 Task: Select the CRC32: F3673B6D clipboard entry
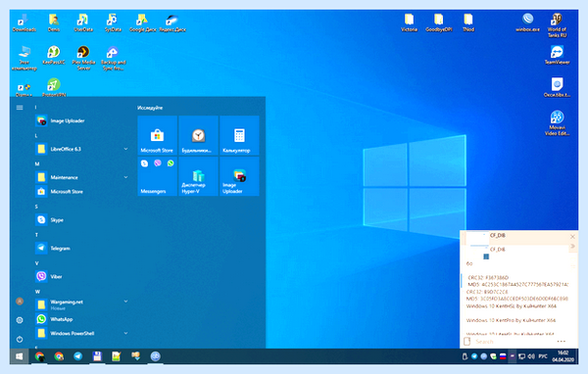pos(515,281)
